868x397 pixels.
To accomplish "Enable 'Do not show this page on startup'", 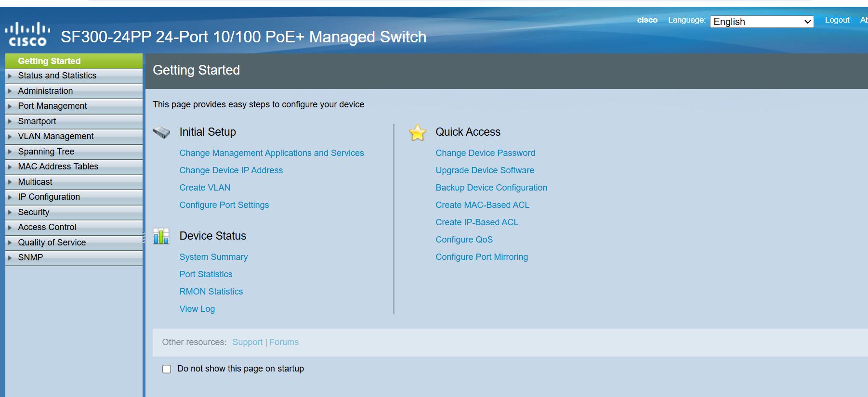I will [167, 369].
